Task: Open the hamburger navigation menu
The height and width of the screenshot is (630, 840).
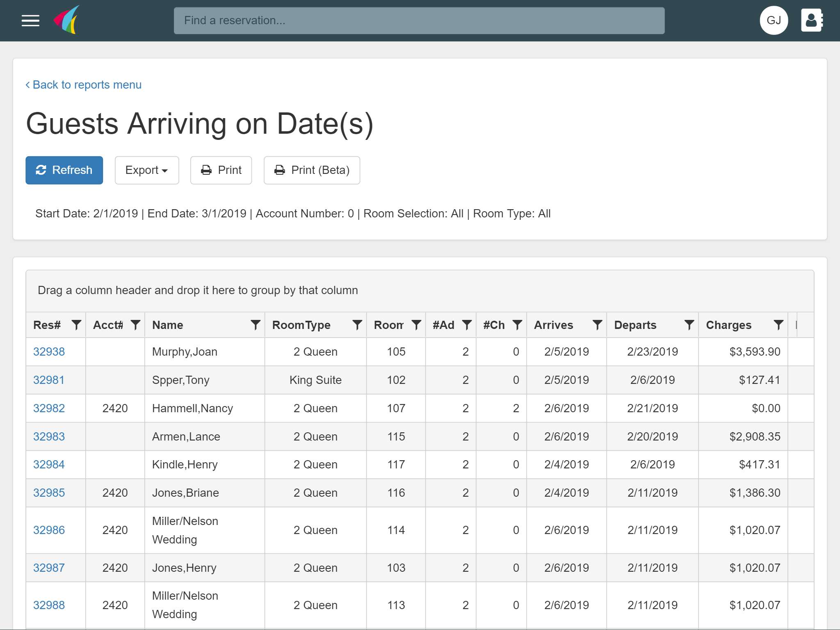Action: click(x=30, y=21)
